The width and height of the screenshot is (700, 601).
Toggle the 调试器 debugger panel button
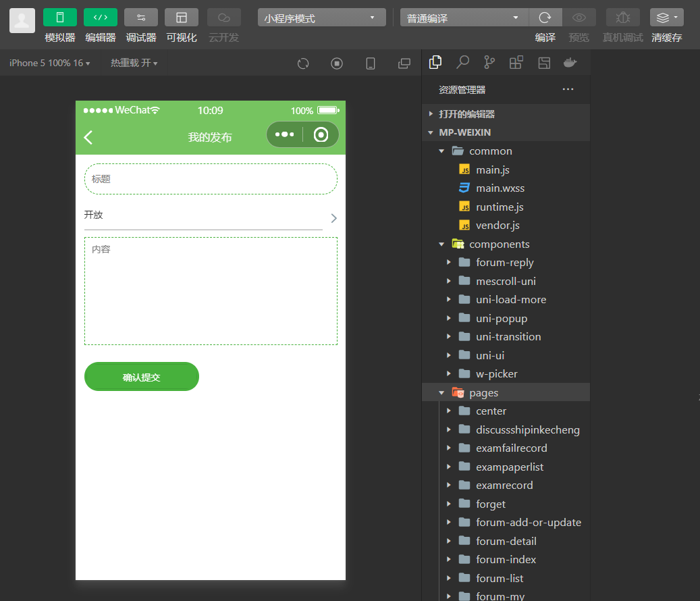point(141,18)
